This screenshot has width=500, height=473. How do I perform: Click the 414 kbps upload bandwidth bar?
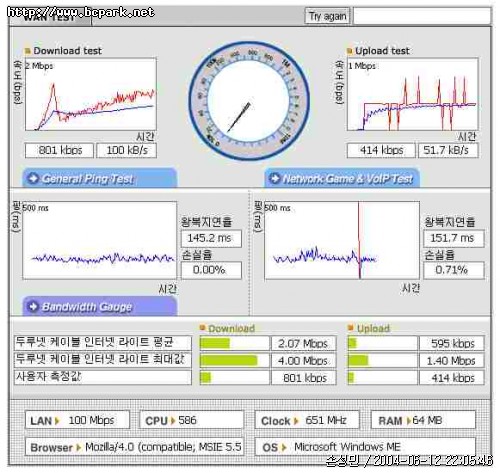pos(382,378)
